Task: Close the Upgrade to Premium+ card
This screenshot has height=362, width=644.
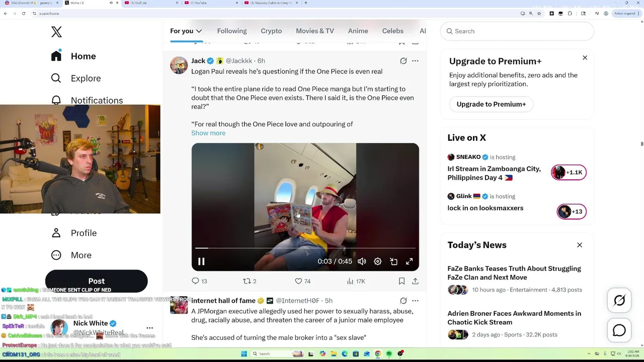Action: 585,58
